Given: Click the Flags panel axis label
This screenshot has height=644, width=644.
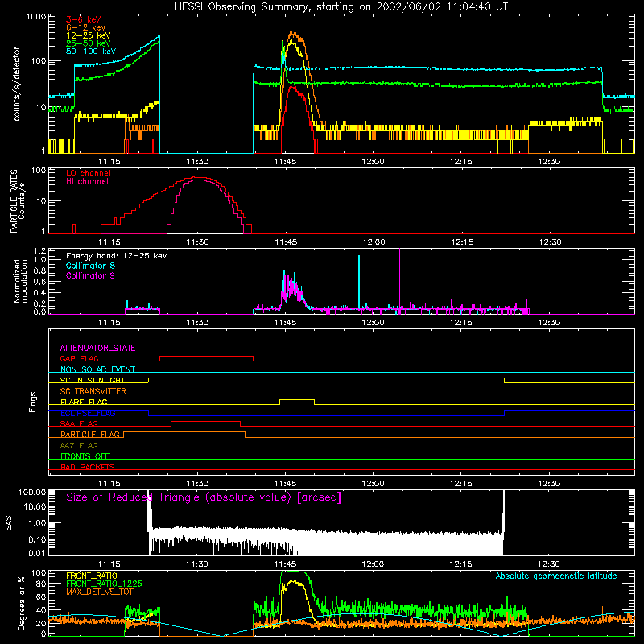Looking at the screenshot, I should point(33,402).
